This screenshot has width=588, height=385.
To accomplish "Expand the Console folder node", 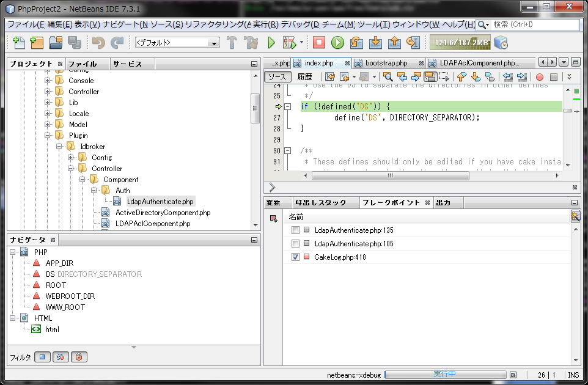I will tap(47, 80).
